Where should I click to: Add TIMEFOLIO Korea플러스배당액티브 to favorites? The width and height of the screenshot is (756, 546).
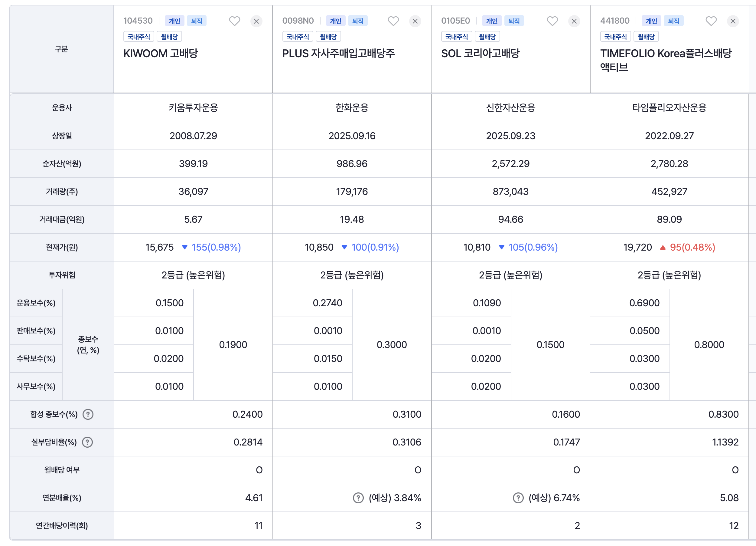(711, 21)
